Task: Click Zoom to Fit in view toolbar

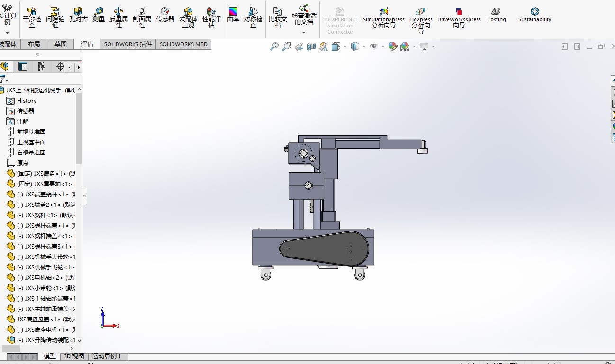Action: click(274, 46)
